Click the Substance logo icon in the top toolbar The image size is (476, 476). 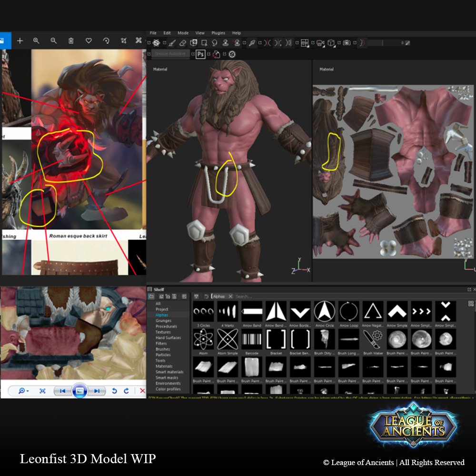156,43
